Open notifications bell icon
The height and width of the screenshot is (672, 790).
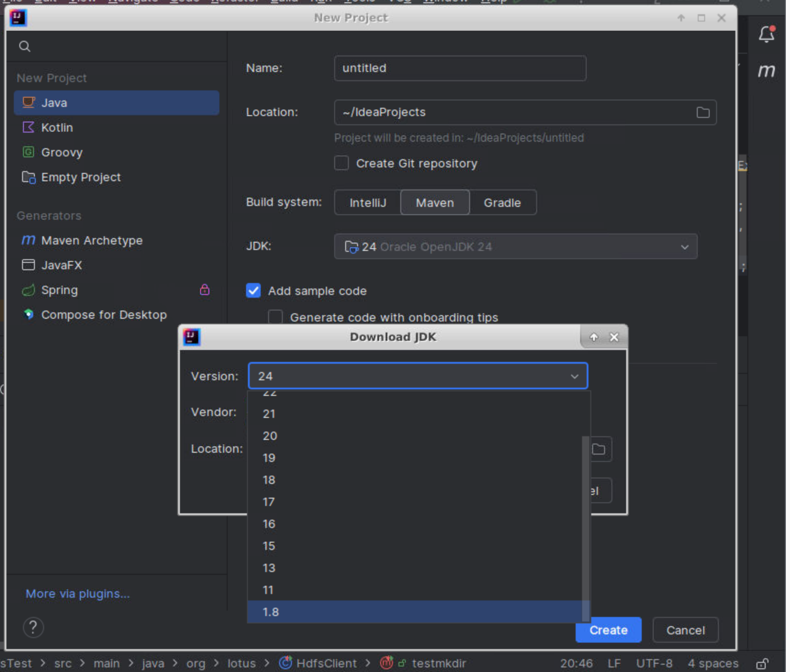pos(767,34)
